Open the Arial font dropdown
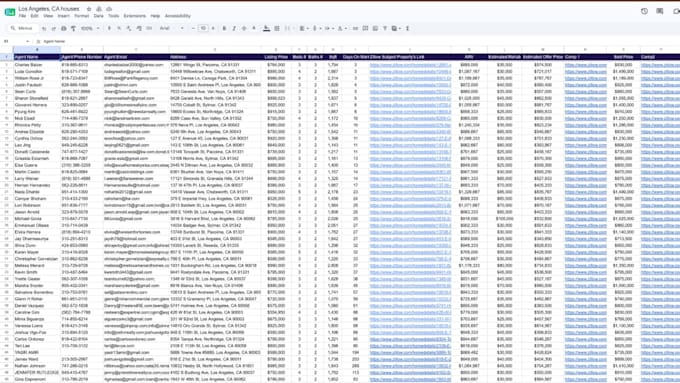680x383 pixels. coord(171,29)
